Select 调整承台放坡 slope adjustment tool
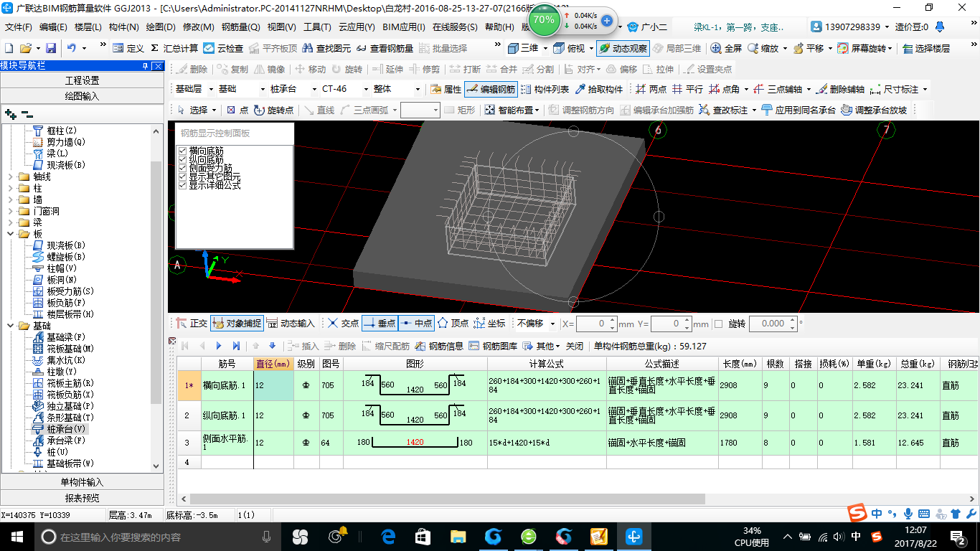This screenshot has width=980, height=551. tap(874, 110)
